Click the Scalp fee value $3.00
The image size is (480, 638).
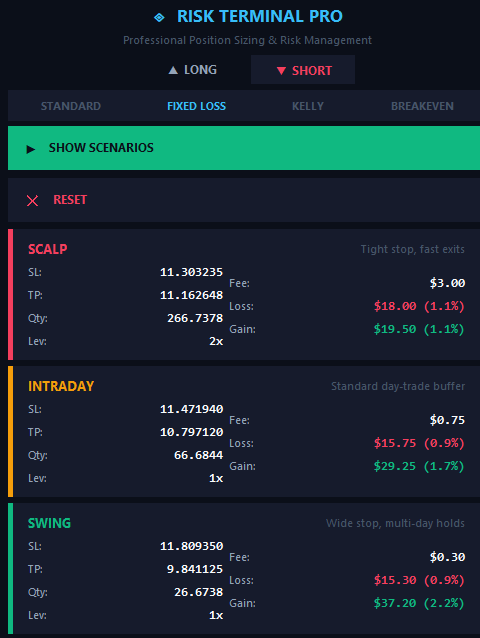click(x=447, y=283)
